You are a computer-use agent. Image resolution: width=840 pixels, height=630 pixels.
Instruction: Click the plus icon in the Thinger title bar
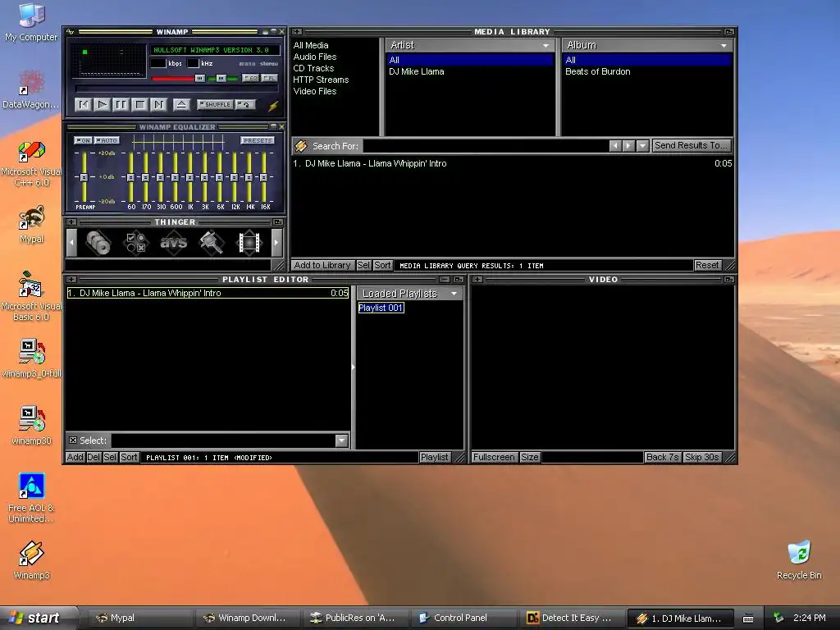[x=71, y=221]
